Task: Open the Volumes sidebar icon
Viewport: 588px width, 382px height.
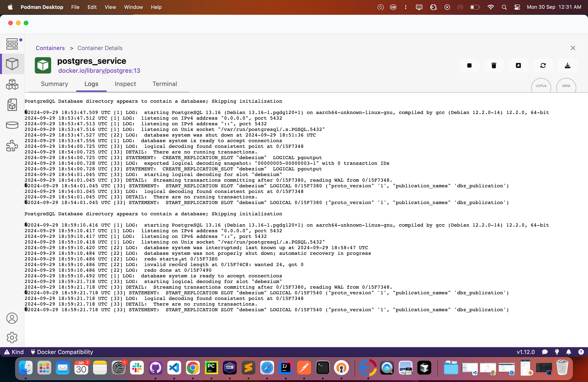Action: click(x=12, y=125)
